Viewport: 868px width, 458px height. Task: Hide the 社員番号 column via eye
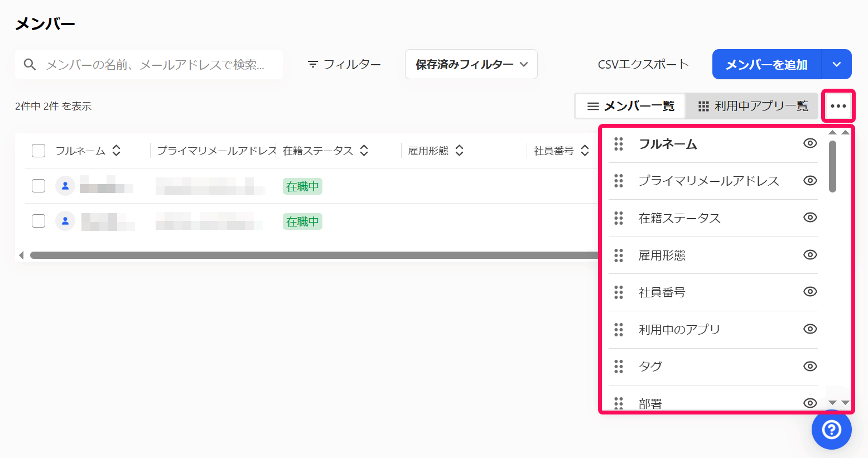[x=810, y=292]
